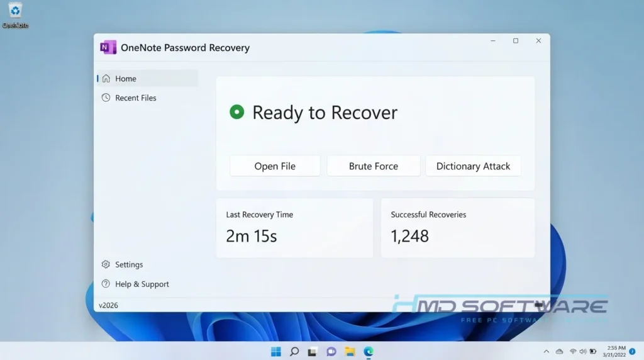Click the Recent Files clock icon
This screenshot has height=360, width=644.
106,98
